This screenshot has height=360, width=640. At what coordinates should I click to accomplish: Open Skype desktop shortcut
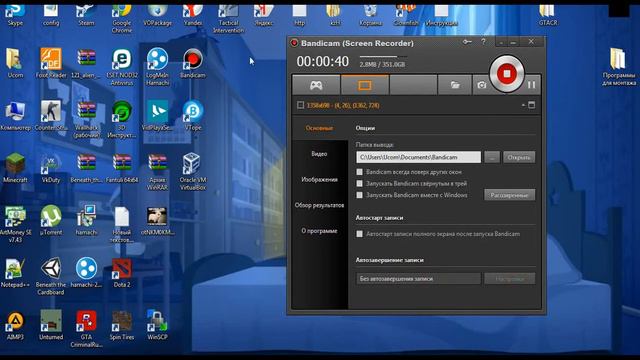[15, 15]
